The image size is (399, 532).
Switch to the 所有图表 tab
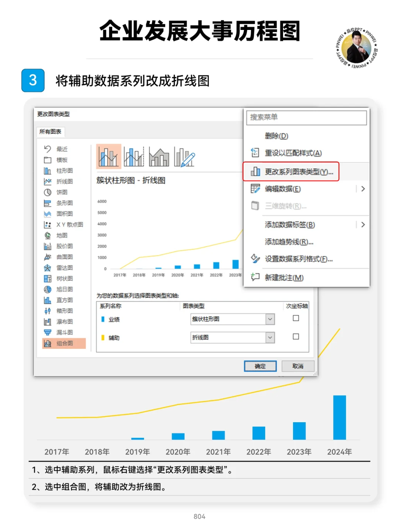point(50,131)
